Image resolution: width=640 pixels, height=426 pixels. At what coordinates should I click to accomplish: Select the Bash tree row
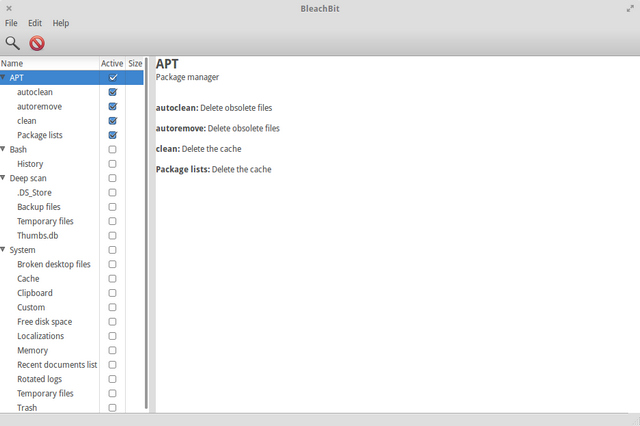click(x=72, y=149)
